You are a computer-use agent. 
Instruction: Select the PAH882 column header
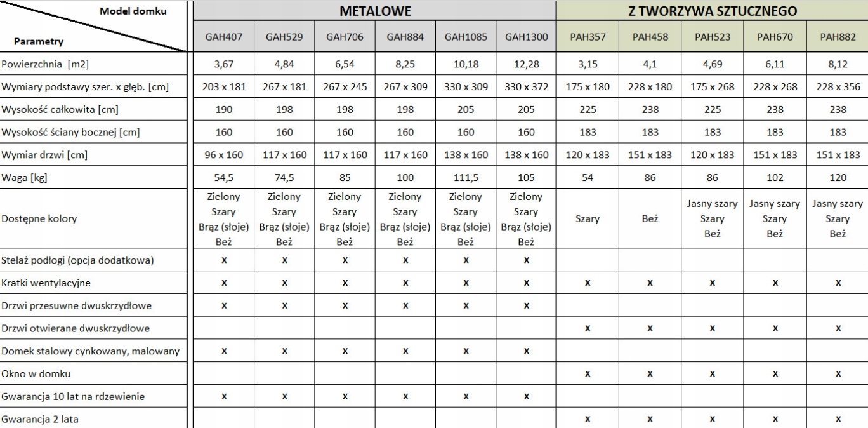pos(838,37)
